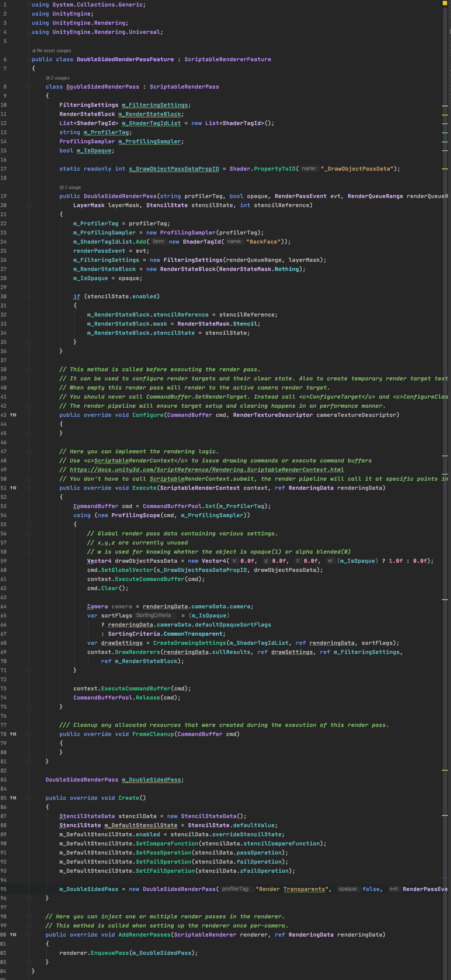
Task: Collapse the stencilState.enabled if block
Action: point(29,297)
